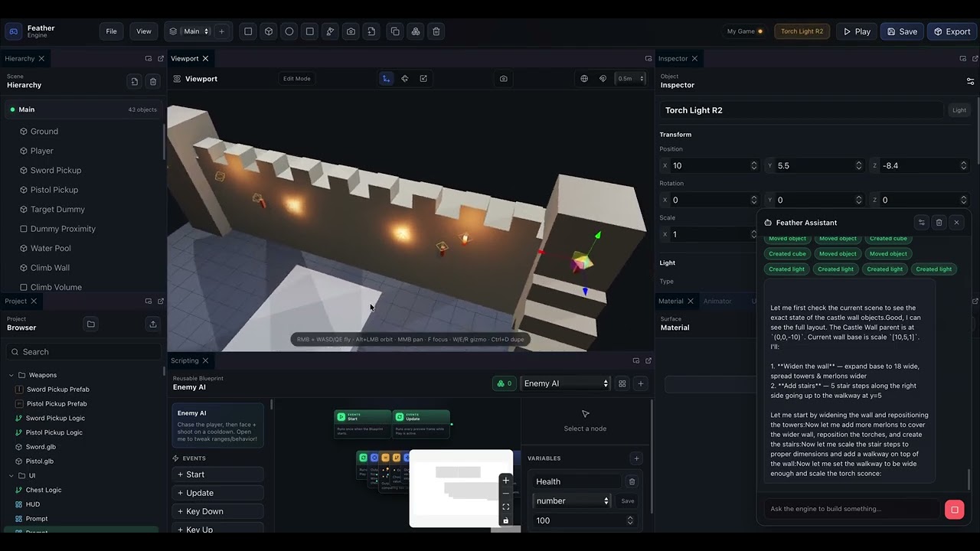Click the Feather Engine gamepad logo
The height and width of the screenshot is (551, 980).
click(13, 31)
